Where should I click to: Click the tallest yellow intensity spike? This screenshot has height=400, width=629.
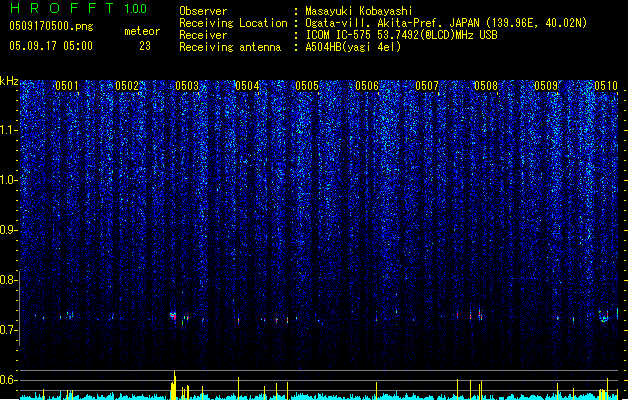[x=174, y=385]
